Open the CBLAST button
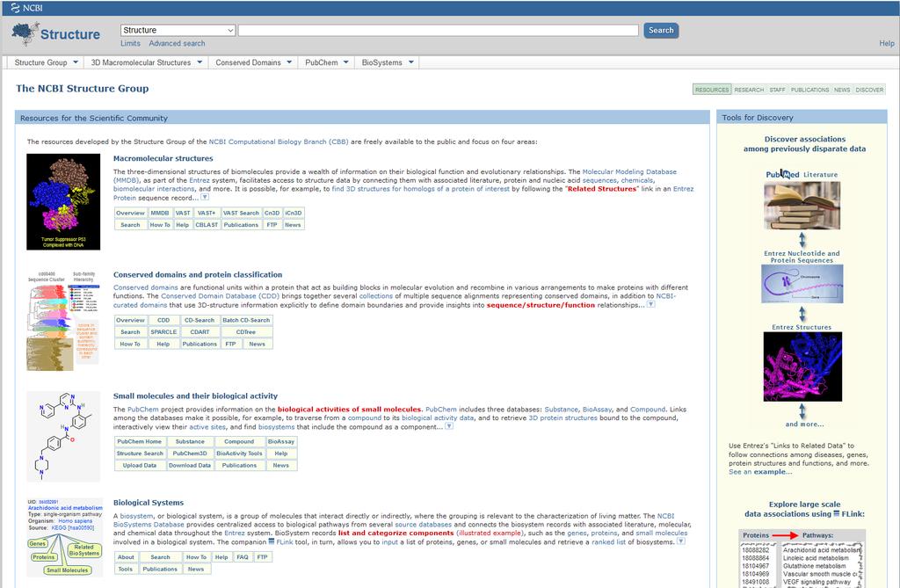 pyautogui.click(x=206, y=225)
